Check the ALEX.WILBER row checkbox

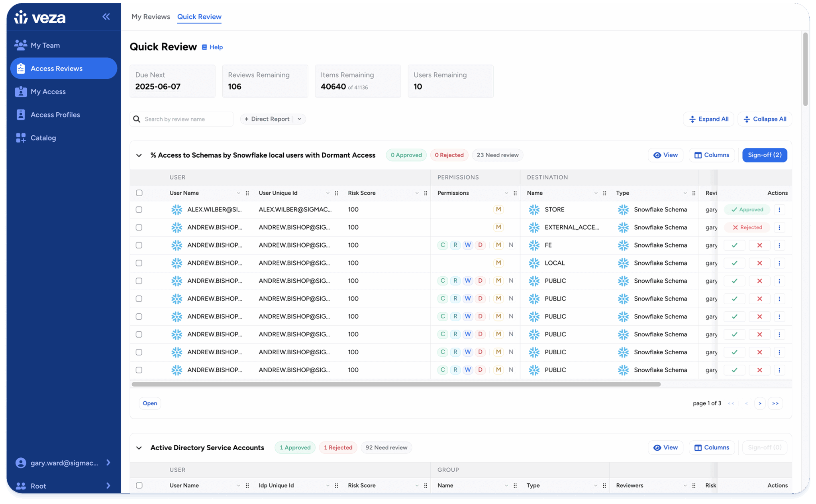point(139,210)
